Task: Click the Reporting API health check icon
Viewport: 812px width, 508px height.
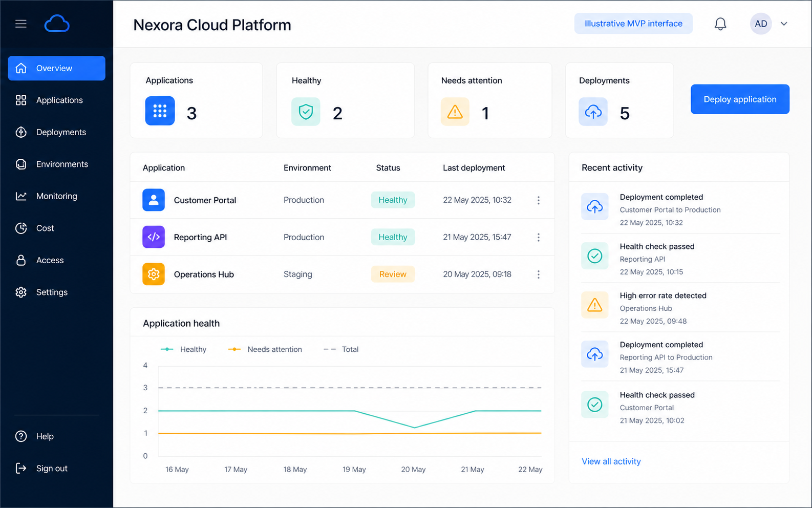Action: pyautogui.click(x=595, y=256)
